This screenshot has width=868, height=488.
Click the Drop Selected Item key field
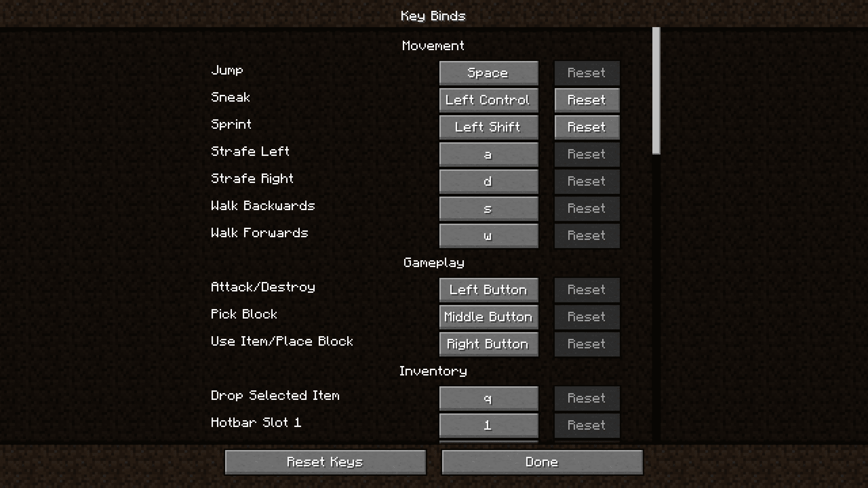(x=488, y=398)
